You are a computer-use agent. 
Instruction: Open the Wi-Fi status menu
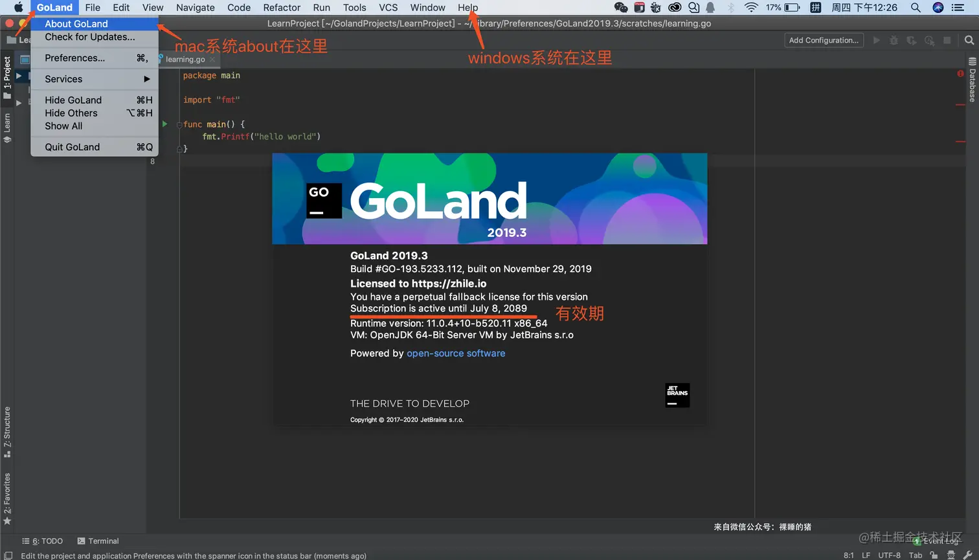(x=751, y=8)
